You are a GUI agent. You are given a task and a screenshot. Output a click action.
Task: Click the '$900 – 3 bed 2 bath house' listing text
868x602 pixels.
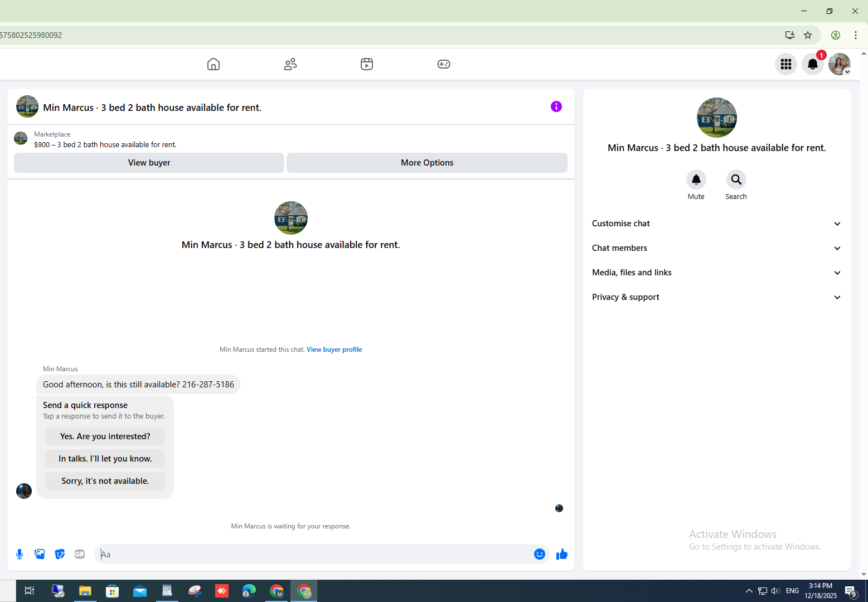click(x=105, y=144)
